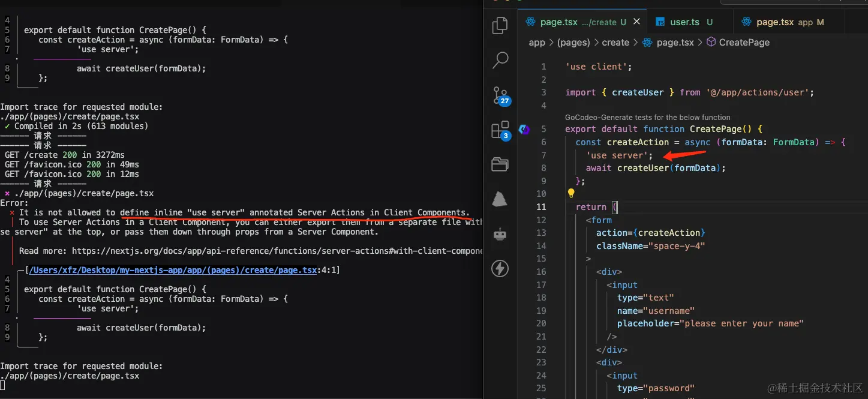Open the nextjs.org docs URL in terminal
The height and width of the screenshot is (399, 868).
click(277, 251)
